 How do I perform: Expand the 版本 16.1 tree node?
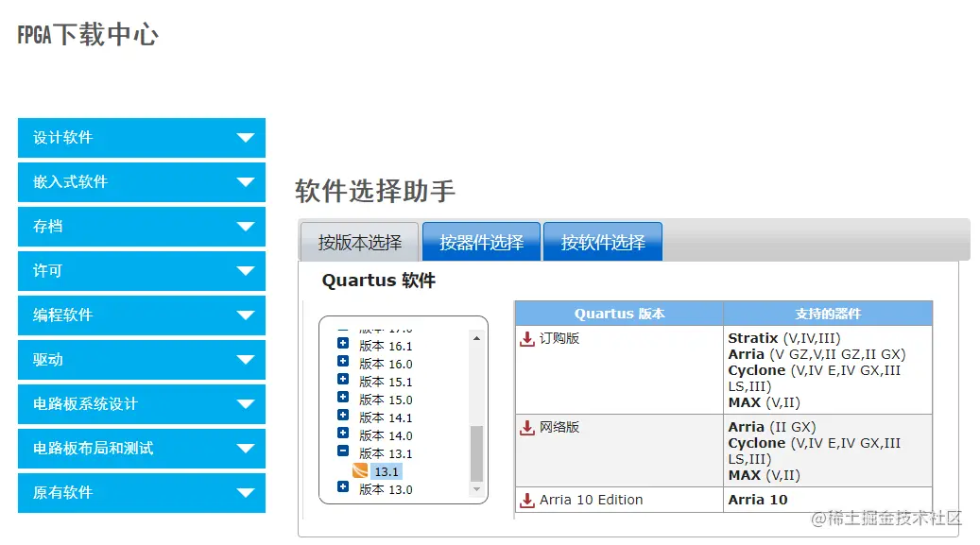pos(343,343)
